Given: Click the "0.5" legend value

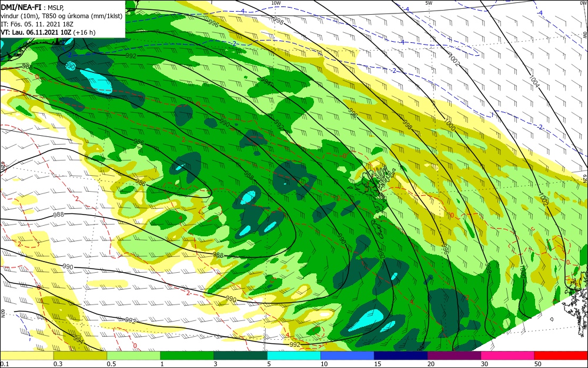Looking at the screenshot, I should pos(111,364).
